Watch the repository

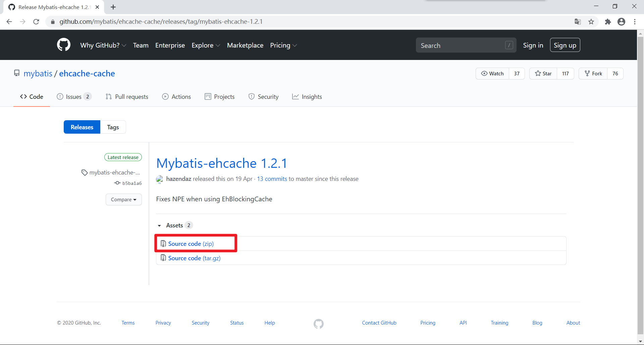[x=492, y=73]
